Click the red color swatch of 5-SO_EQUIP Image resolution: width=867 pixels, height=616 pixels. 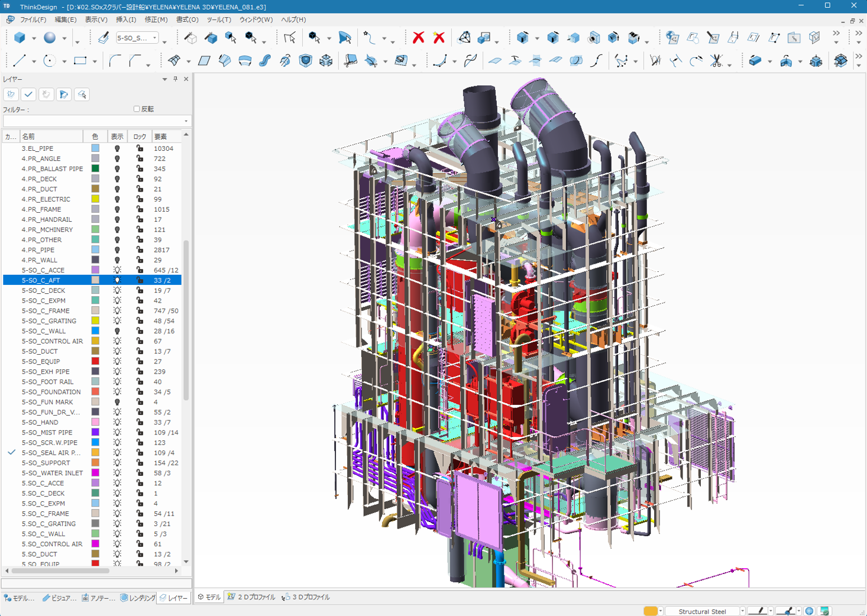[95, 361]
